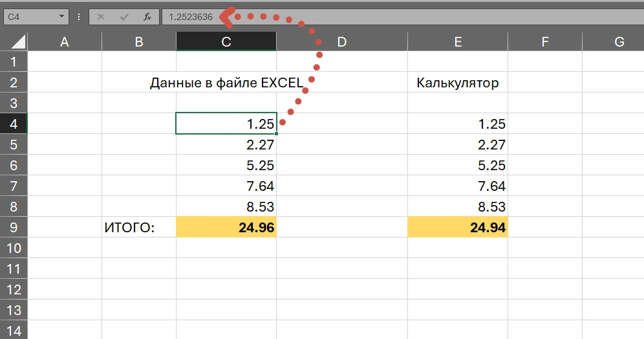
Task: Select row 11 header
Action: (x=14, y=268)
